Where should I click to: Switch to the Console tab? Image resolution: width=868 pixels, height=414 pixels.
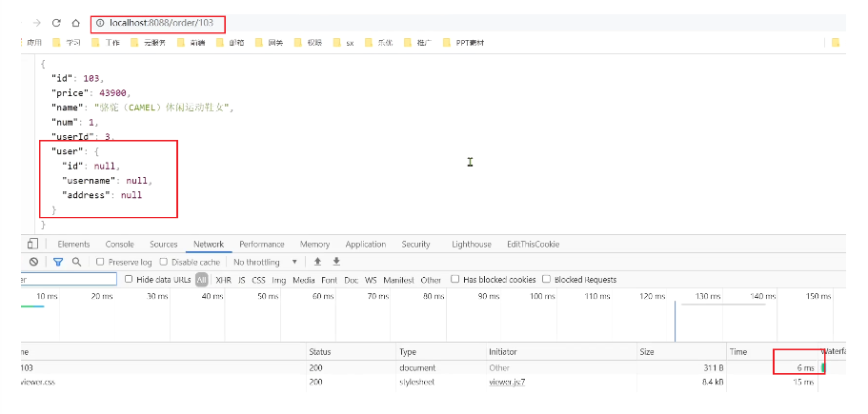119,245
